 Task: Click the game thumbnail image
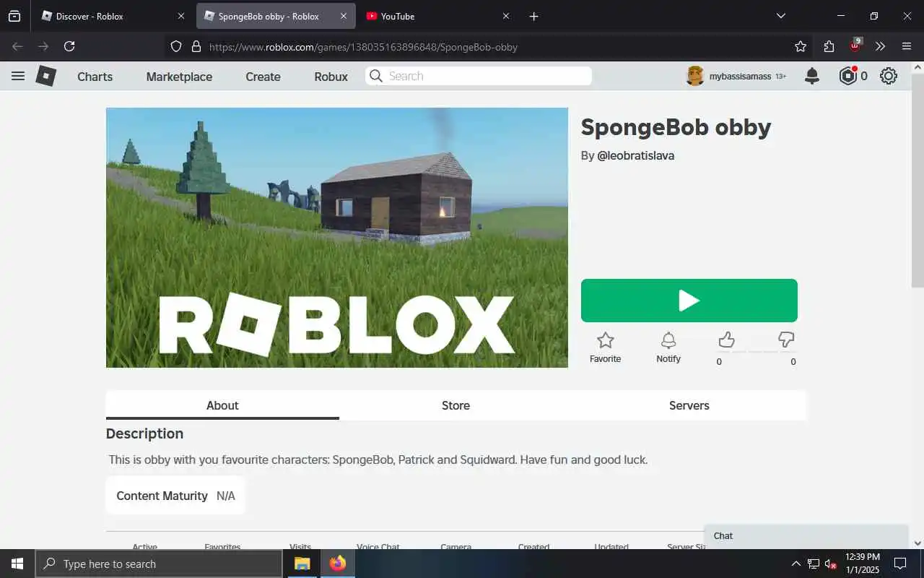337,238
